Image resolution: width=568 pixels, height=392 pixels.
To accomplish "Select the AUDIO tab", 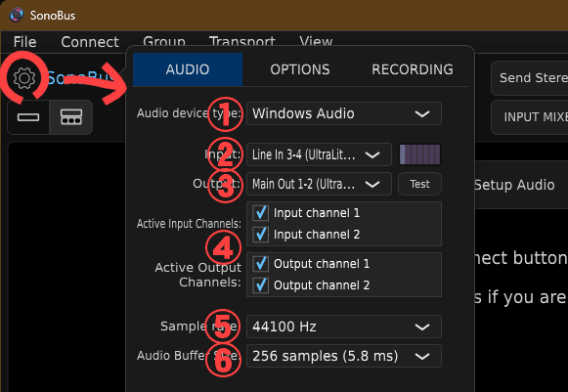I will coord(188,69).
